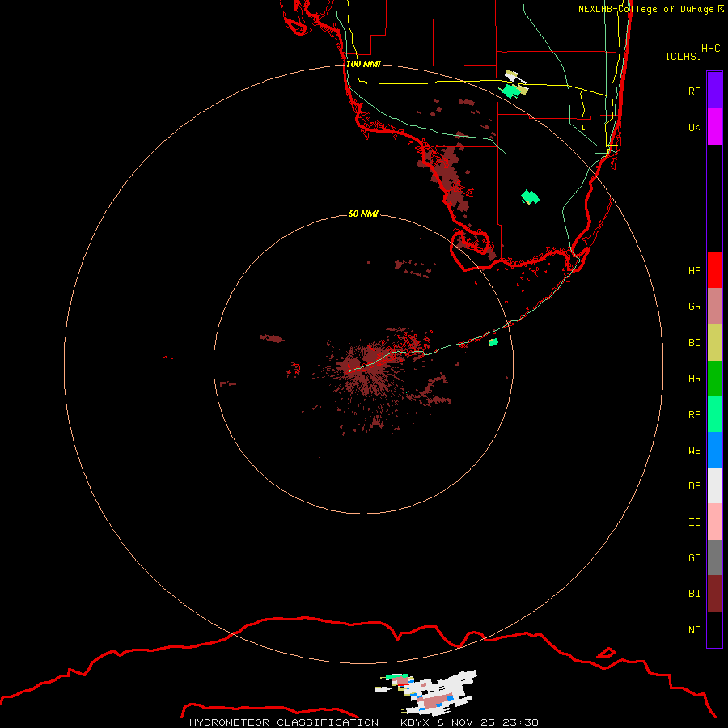Image resolution: width=728 pixels, height=728 pixels.
Task: Select the GR pink-brown legend swatch
Action: (714, 307)
